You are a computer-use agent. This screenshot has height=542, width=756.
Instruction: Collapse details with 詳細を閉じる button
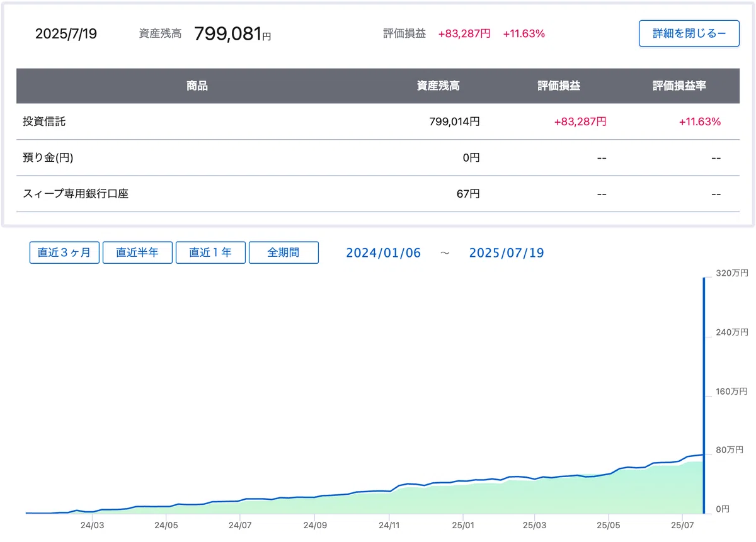coord(689,33)
